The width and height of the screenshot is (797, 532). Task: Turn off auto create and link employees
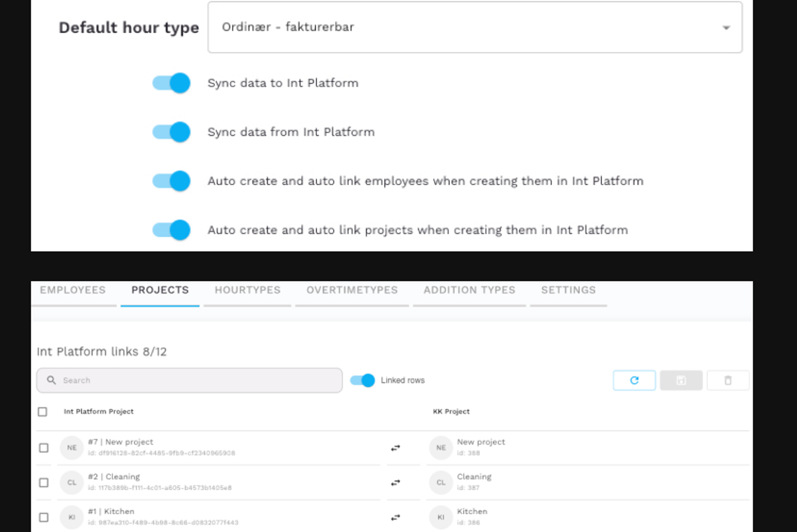pyautogui.click(x=171, y=181)
